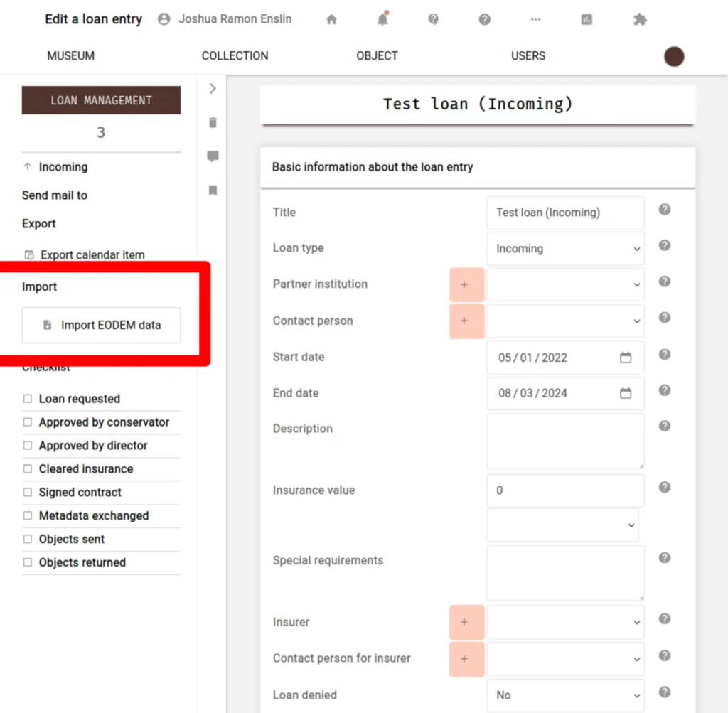Open the statistics chart icon
Screen dimensions: 728x713
[x=587, y=19]
